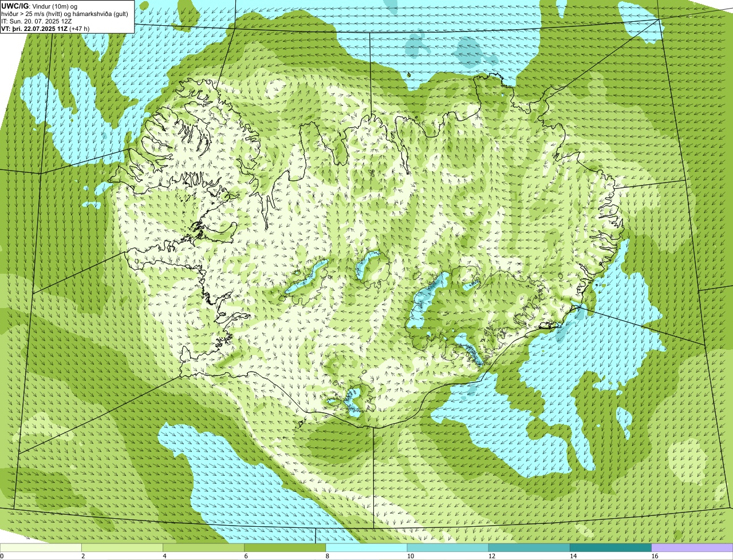This screenshot has width=733, height=560.
Task: Click the "IT: Sun. 20. 07. 2025 12Z" line
Action: click(x=37, y=21)
